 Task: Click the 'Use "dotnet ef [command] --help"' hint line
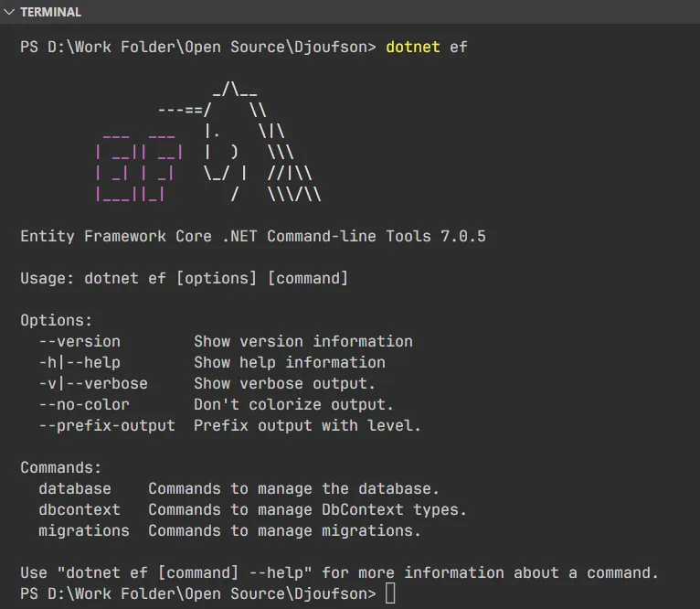click(x=339, y=572)
